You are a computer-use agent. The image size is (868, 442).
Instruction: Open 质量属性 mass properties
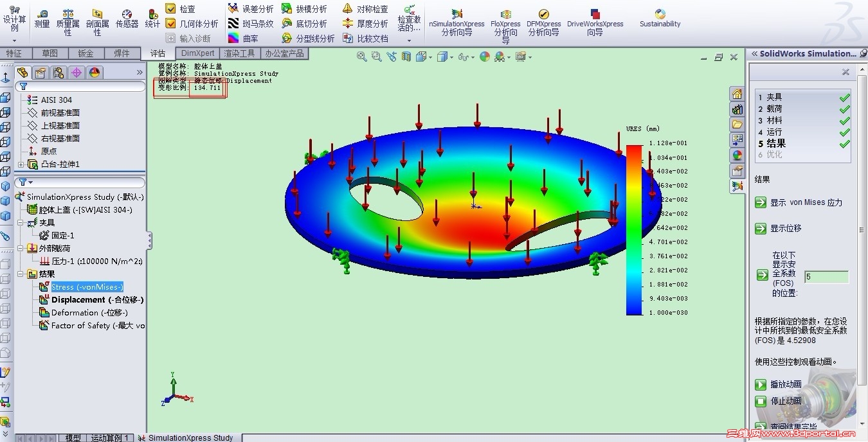point(68,22)
